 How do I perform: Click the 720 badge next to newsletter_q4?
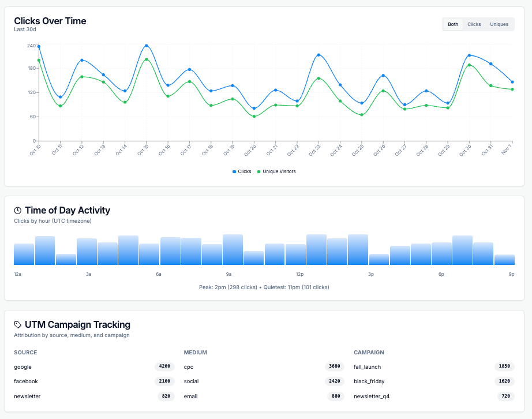pos(504,396)
